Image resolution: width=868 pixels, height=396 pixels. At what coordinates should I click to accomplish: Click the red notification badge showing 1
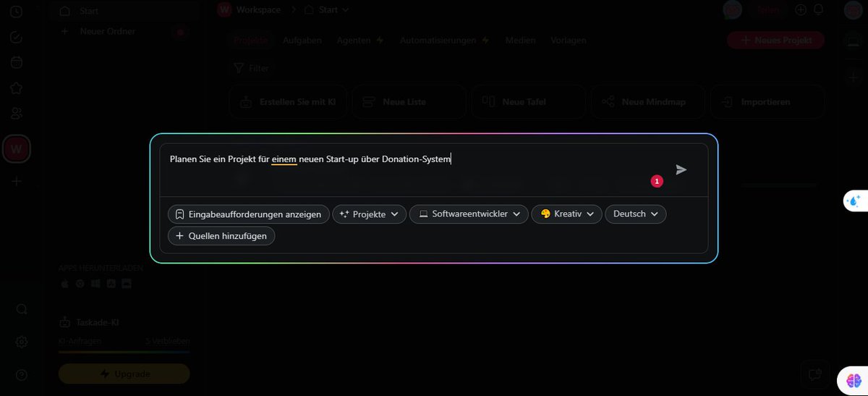coord(657,181)
